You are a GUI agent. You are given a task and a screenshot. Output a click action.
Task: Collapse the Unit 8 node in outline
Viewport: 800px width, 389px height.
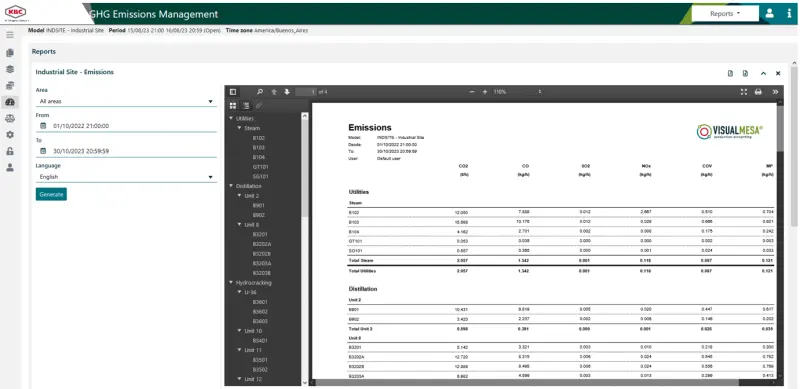point(240,225)
